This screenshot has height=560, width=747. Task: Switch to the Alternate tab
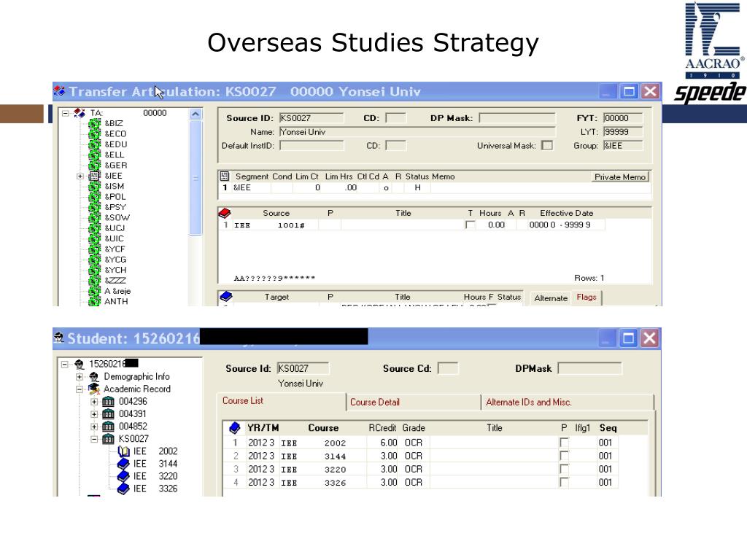[x=551, y=298]
